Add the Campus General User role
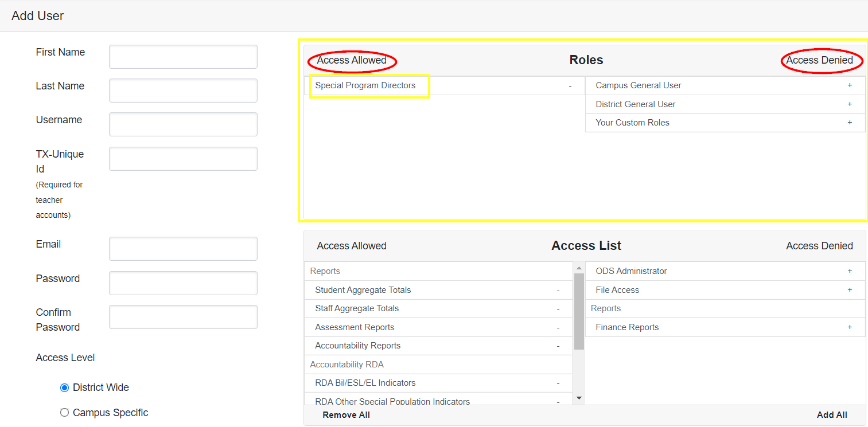 coord(850,85)
